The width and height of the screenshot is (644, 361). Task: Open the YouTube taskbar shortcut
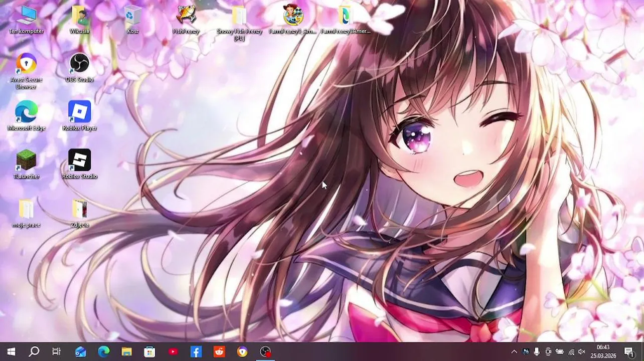173,352
